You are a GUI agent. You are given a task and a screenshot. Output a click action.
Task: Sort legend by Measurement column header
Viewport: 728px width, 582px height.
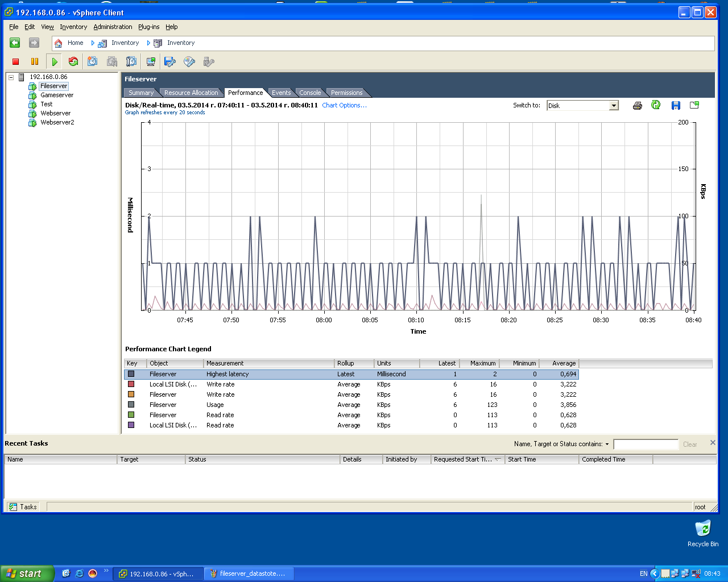pyautogui.click(x=269, y=363)
